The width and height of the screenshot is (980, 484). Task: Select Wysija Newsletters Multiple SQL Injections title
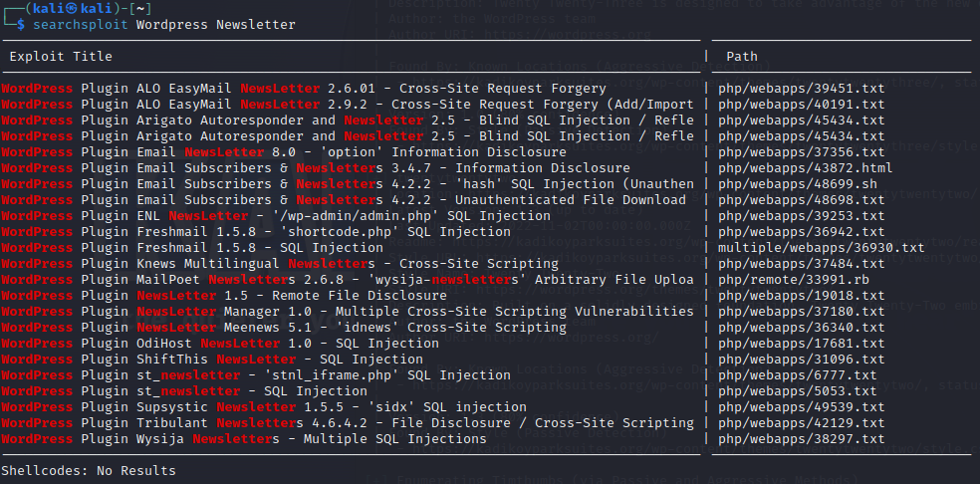tap(244, 439)
